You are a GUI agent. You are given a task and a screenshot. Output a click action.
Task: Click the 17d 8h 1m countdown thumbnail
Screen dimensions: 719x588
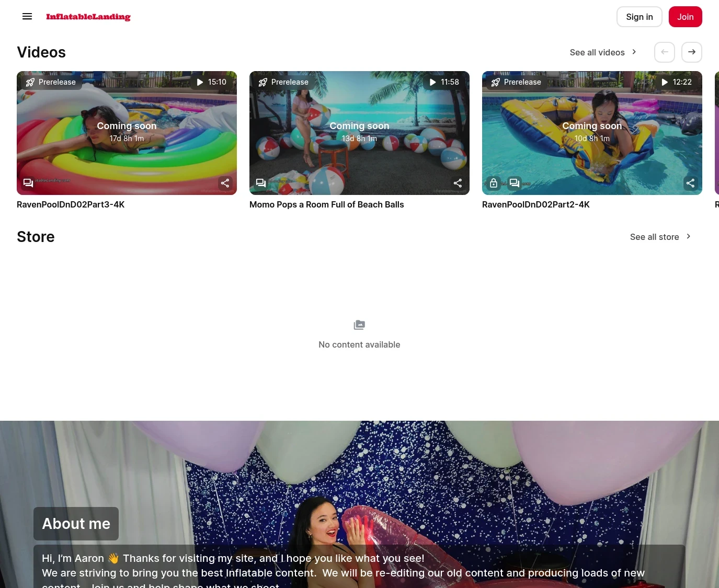127,133
